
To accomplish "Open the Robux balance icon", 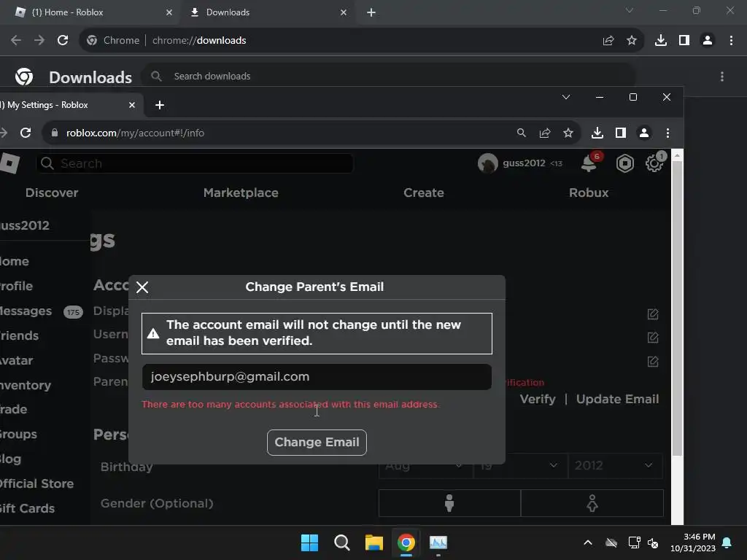I will [x=624, y=164].
